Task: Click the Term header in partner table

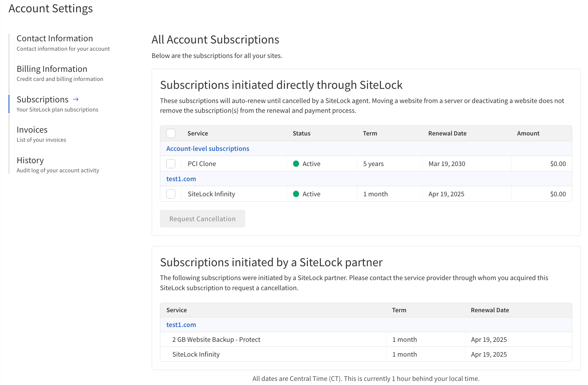Action: click(x=399, y=310)
